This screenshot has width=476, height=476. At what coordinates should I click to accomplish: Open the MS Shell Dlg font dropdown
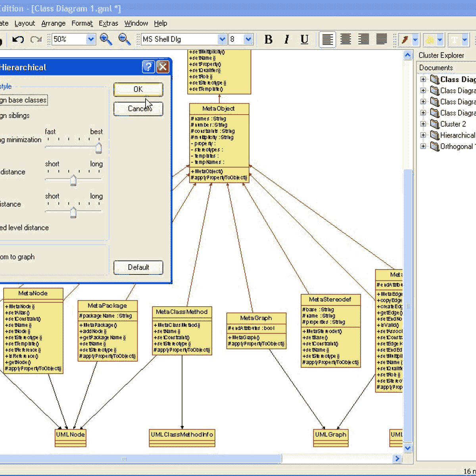click(x=222, y=39)
